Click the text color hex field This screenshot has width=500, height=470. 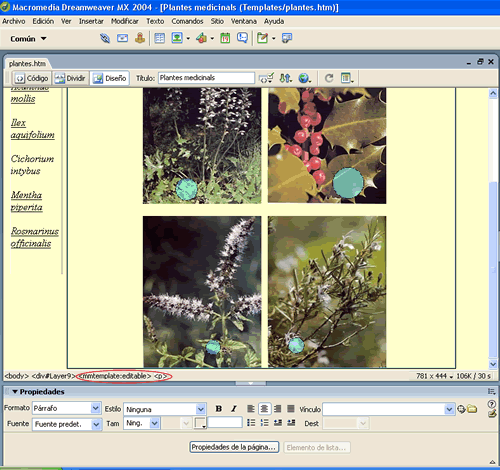click(x=225, y=422)
